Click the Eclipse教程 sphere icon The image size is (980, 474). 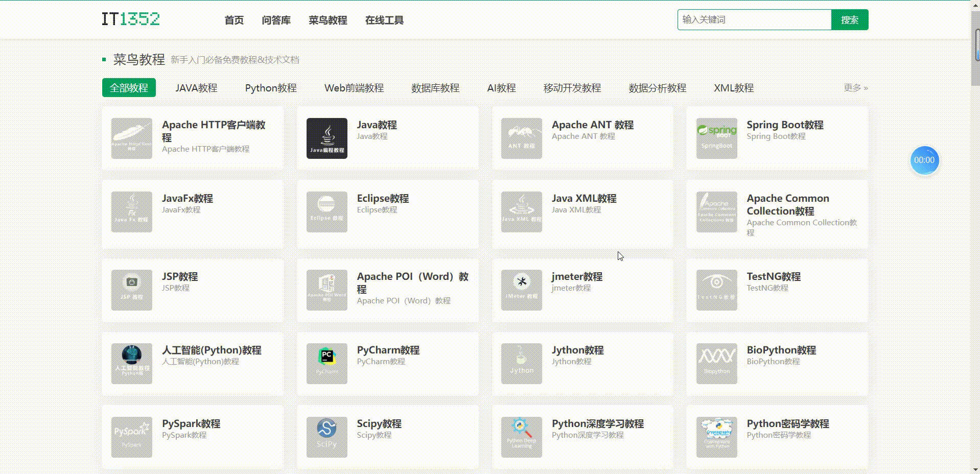click(327, 212)
